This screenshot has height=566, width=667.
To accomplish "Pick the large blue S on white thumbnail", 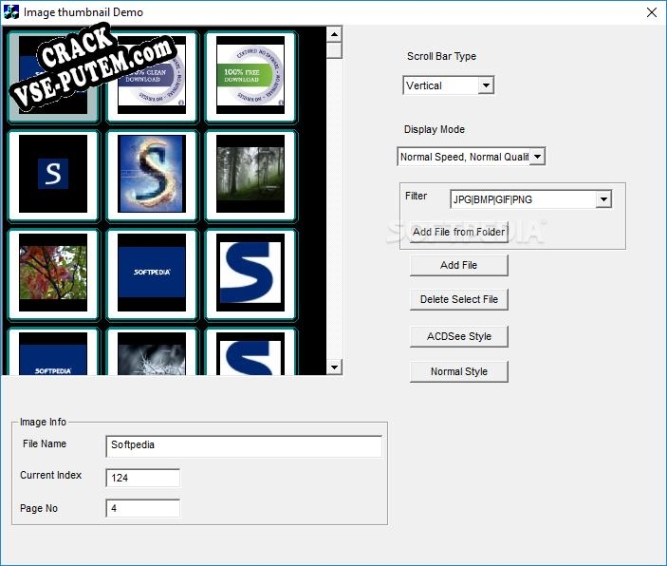I will tap(250, 273).
